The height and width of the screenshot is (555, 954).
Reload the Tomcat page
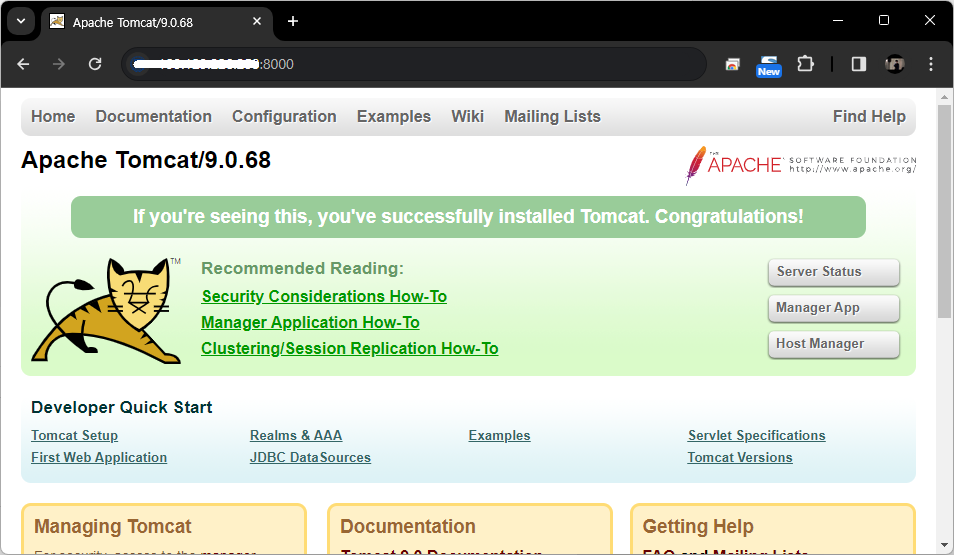95,64
